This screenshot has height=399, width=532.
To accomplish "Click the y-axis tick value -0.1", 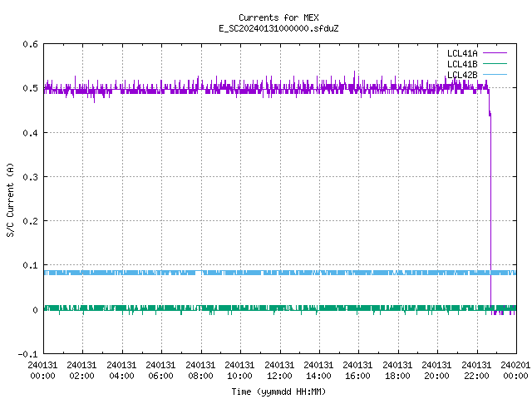I will coord(27,354).
